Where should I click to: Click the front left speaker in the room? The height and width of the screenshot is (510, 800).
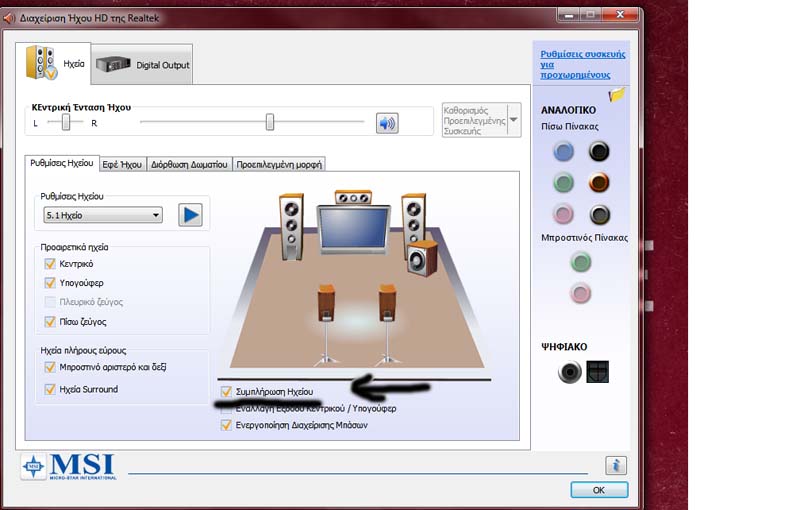tap(291, 226)
